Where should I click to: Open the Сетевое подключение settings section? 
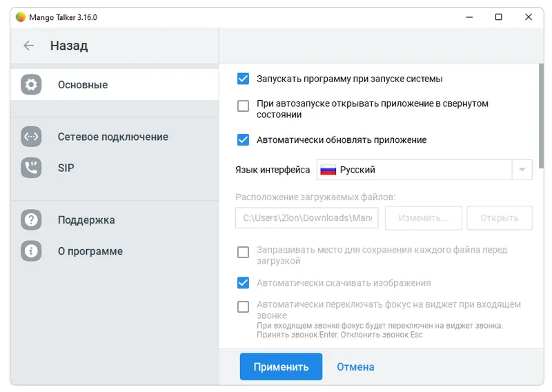point(112,137)
